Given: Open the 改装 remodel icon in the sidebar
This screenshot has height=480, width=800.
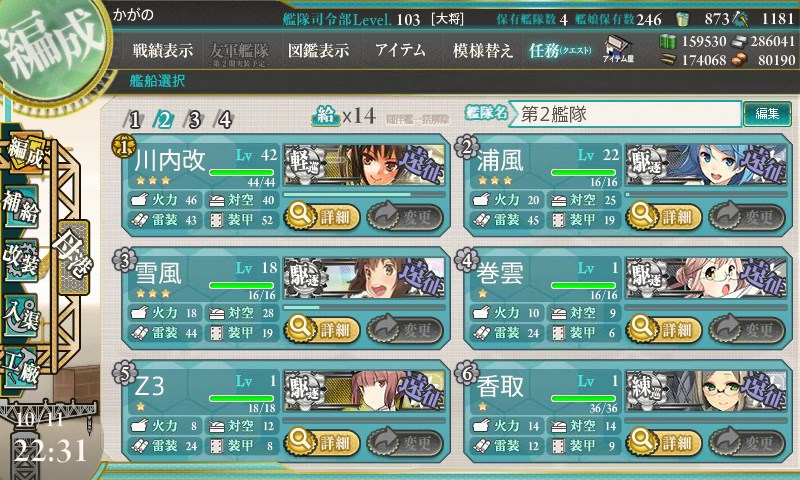Looking at the screenshot, I should pyautogui.click(x=20, y=260).
